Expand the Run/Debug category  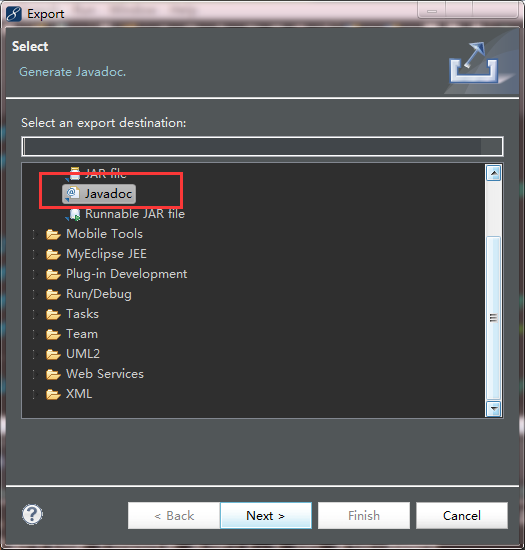[x=35, y=294]
